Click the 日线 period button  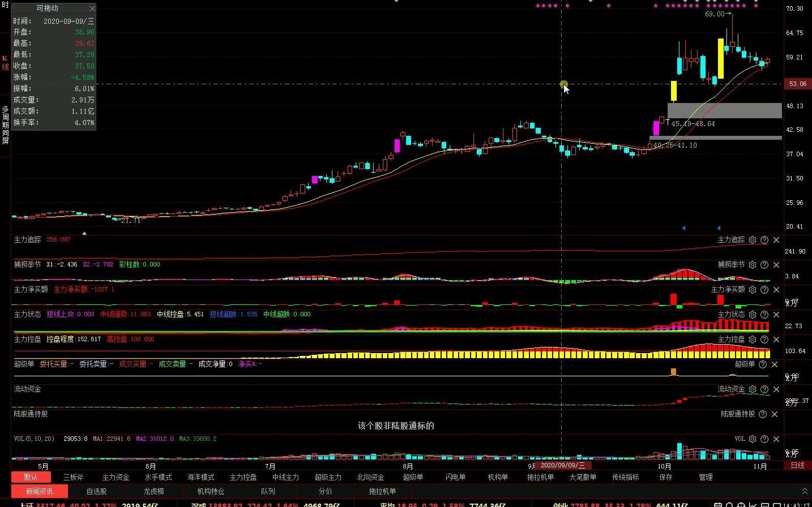[x=797, y=465]
